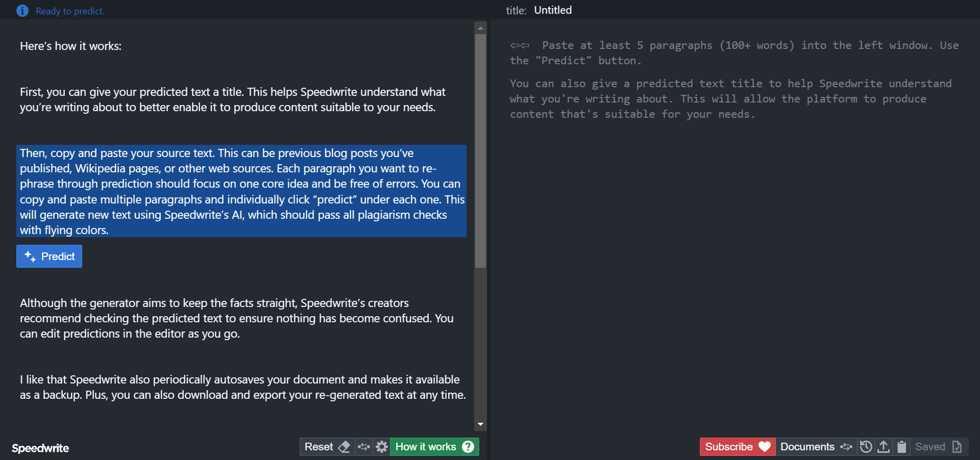Click the red Subscribe button
Viewport: 980px width, 460px height.
[737, 447]
